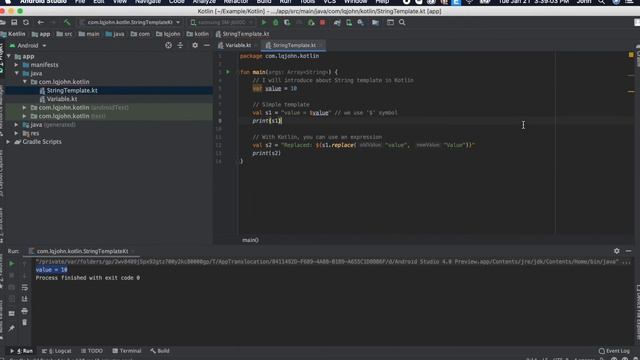The image size is (640, 360).
Task: Open the com.lqjohn.kotlin.StringTemplateKt run tab
Action: 82,251
